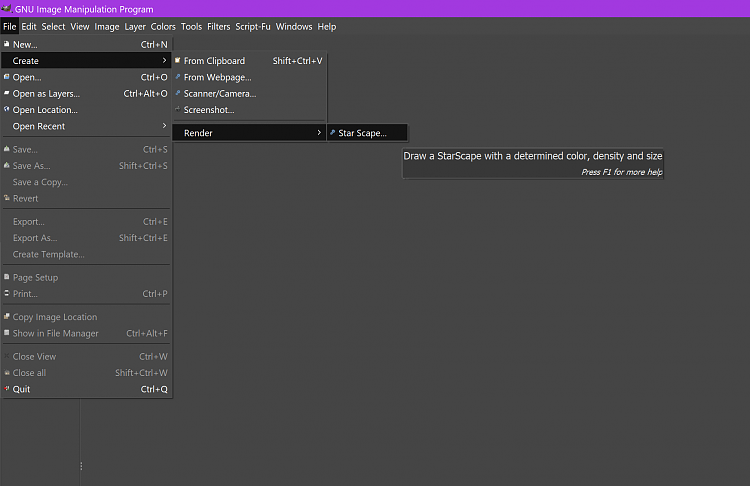The height and width of the screenshot is (486, 750).
Task: Open the Script-Fu menu
Action: (253, 27)
